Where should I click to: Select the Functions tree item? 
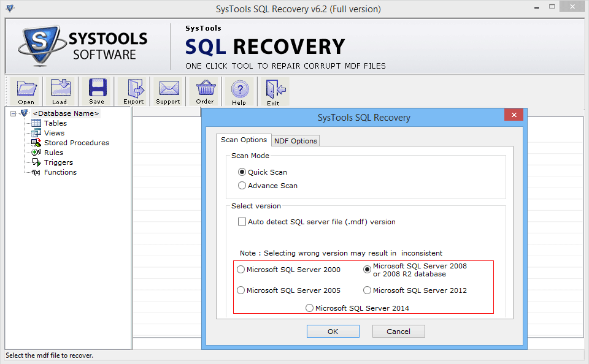click(60, 172)
